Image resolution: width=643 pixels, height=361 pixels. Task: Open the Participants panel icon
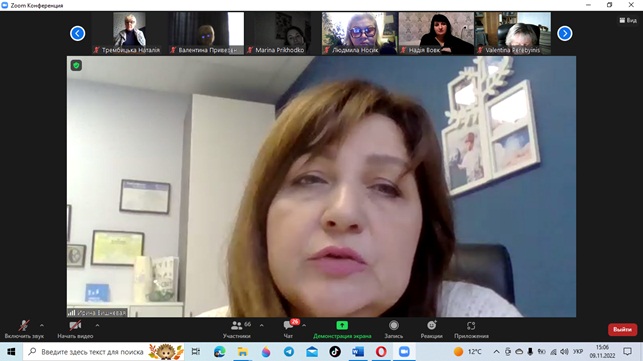(x=237, y=325)
